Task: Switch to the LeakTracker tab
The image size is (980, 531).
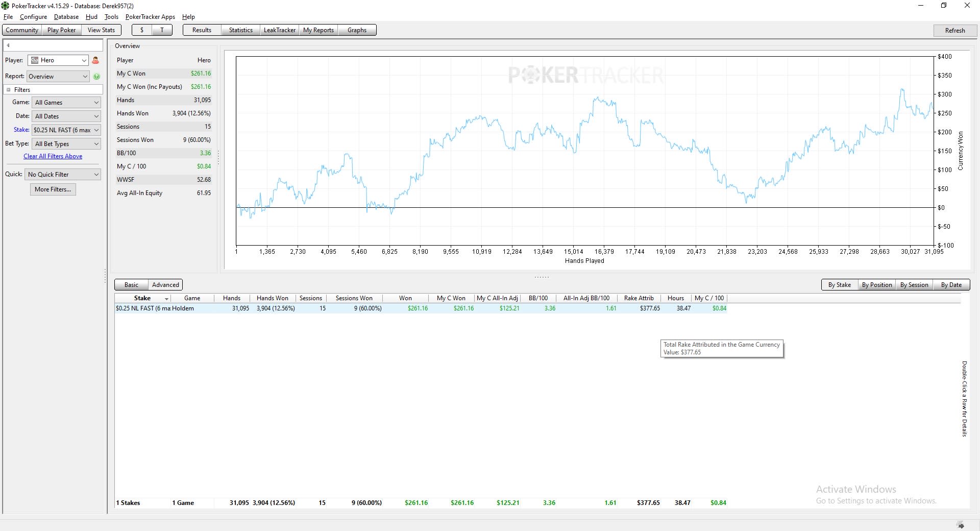Action: (x=279, y=30)
